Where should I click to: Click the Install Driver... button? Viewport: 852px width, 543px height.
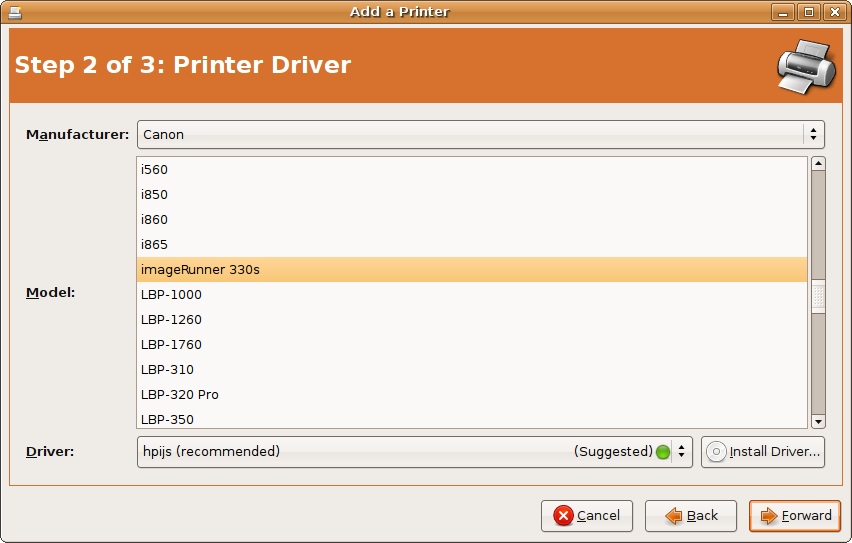coord(763,452)
